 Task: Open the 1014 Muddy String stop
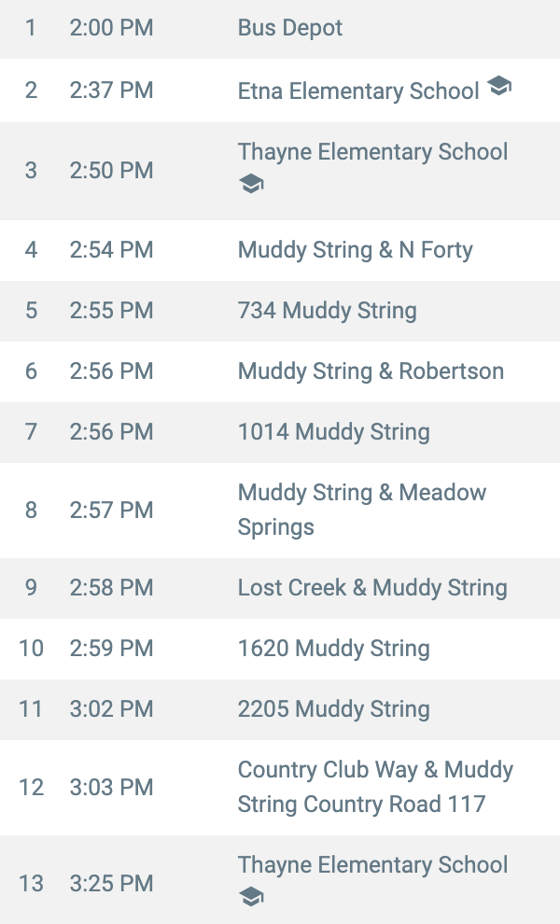coord(333,432)
